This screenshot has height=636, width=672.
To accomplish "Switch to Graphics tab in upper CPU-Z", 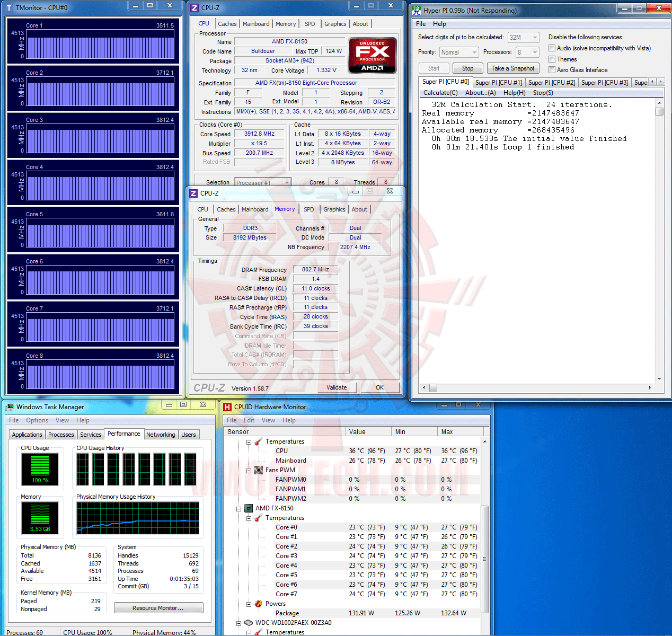I will pos(335,24).
